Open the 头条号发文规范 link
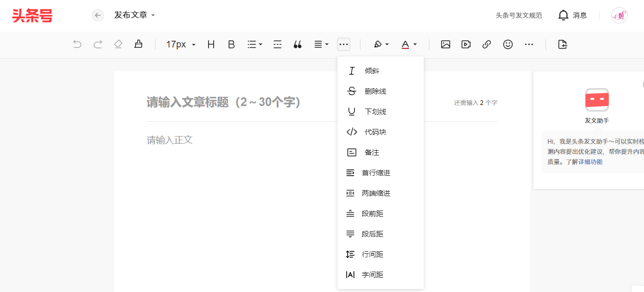 (519, 15)
